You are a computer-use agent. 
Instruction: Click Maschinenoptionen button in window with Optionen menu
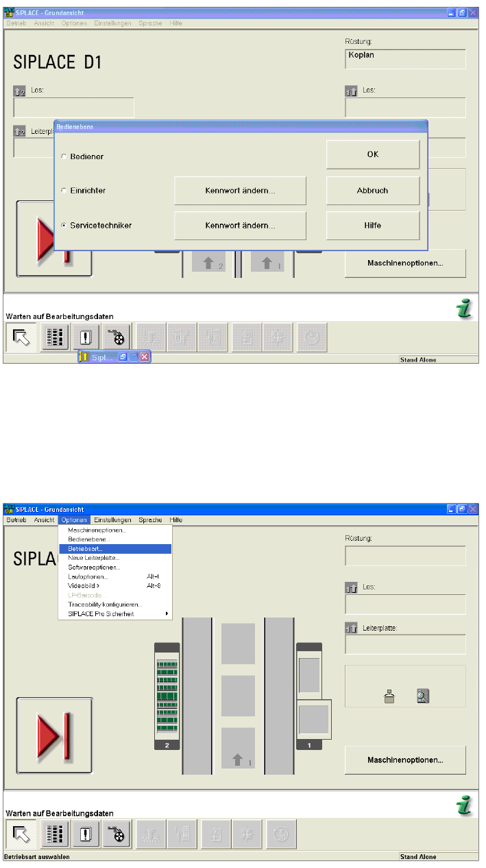click(x=405, y=760)
